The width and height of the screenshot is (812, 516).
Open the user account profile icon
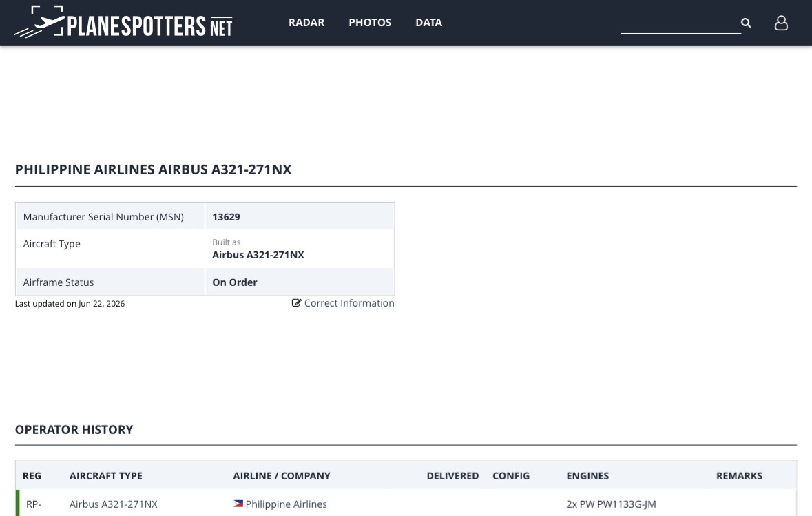coord(781,23)
